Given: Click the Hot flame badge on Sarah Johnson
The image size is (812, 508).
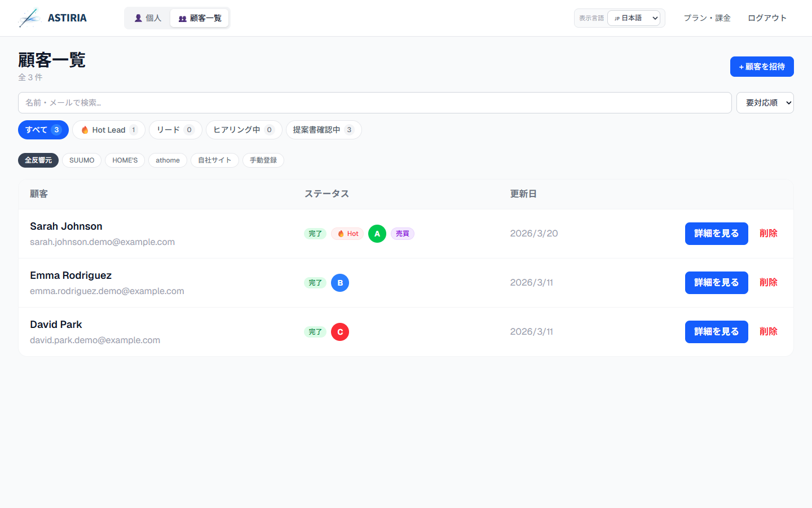Looking at the screenshot, I should coord(347,234).
